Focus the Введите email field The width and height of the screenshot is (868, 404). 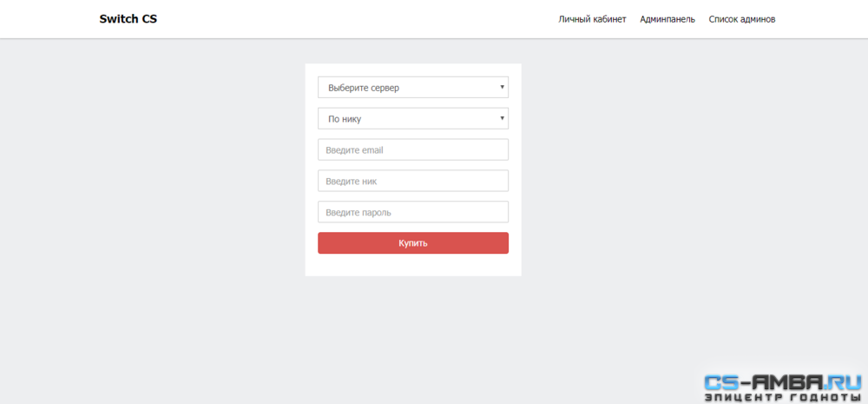pos(413,149)
